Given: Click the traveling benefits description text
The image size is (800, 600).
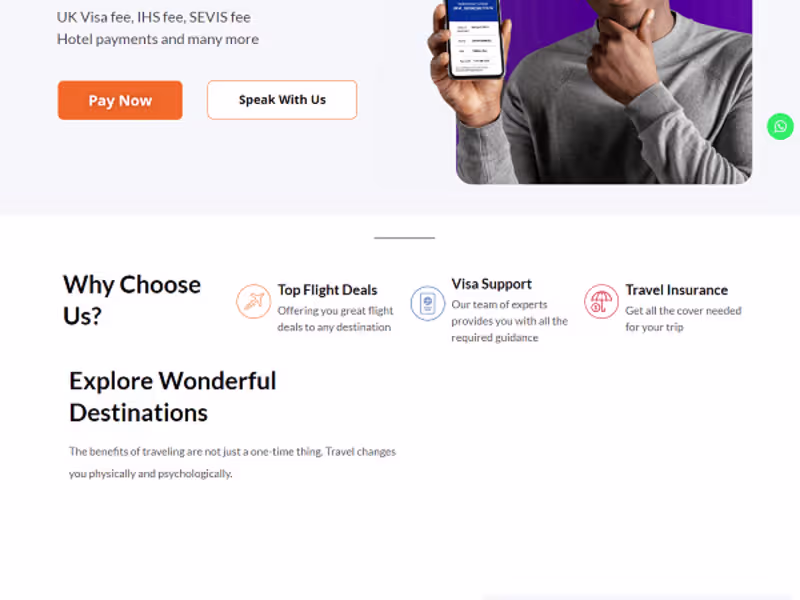Looking at the screenshot, I should pos(231,462).
